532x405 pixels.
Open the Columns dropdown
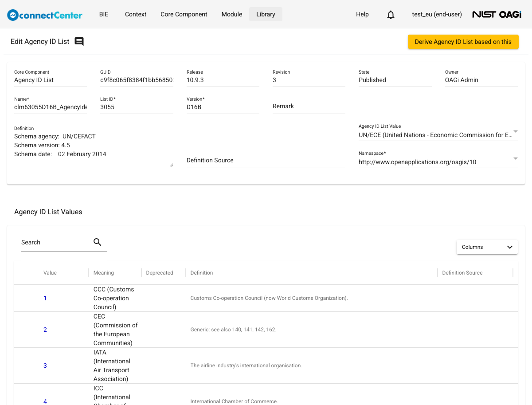pos(487,247)
